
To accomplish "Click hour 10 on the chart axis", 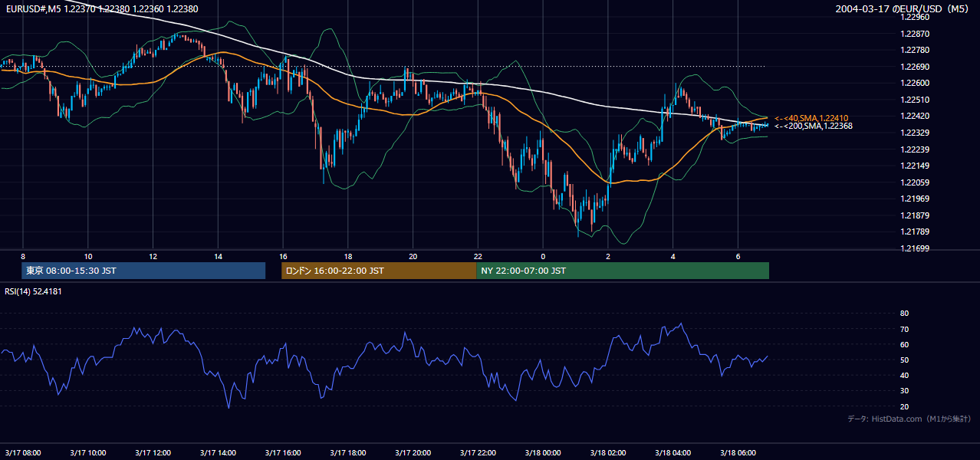I will tap(88, 256).
